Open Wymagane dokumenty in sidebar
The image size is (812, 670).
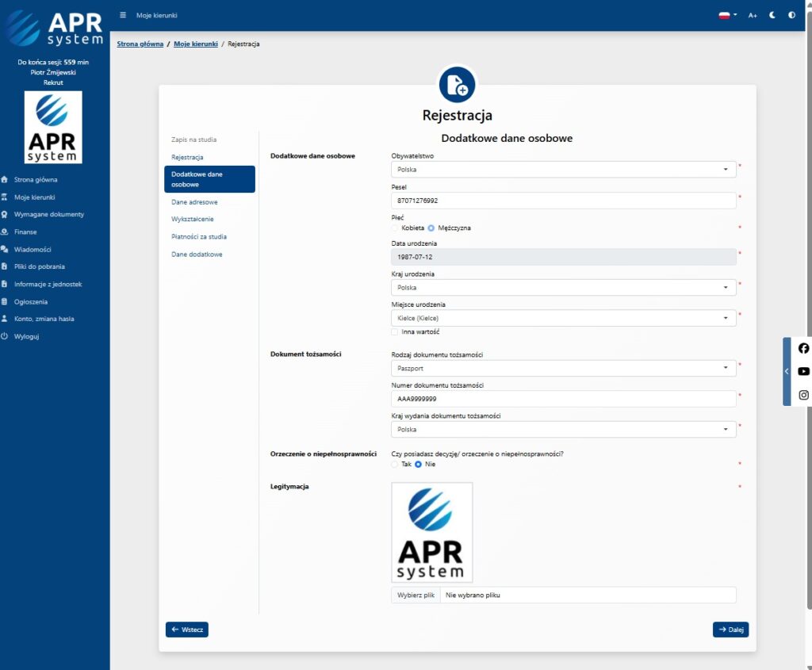48,214
